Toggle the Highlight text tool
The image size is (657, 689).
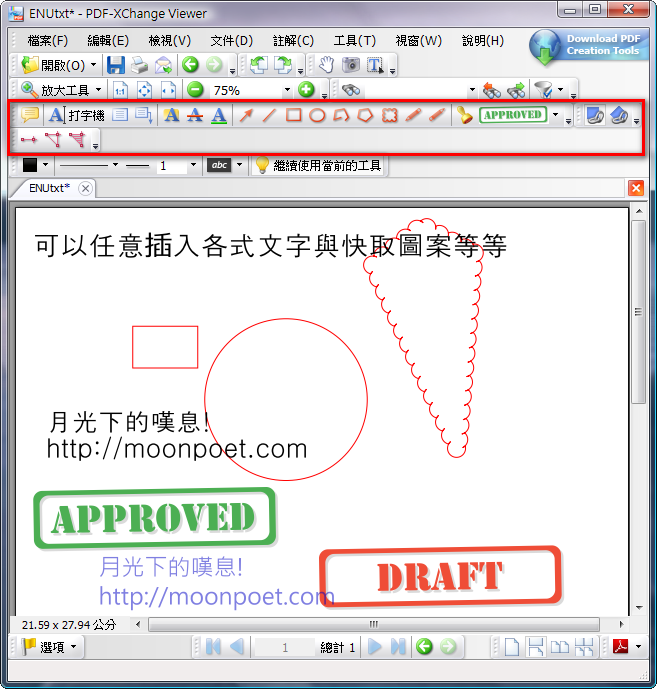[171, 115]
